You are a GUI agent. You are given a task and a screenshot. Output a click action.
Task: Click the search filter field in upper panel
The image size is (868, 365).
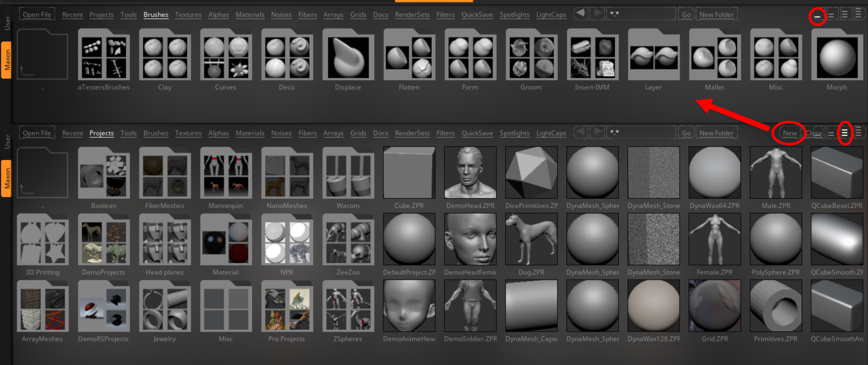(x=641, y=14)
